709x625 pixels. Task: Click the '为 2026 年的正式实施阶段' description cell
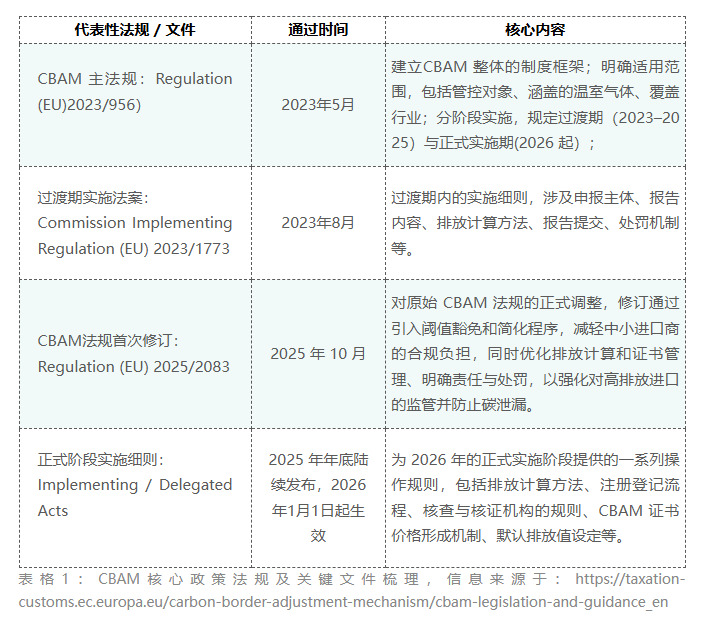click(535, 498)
